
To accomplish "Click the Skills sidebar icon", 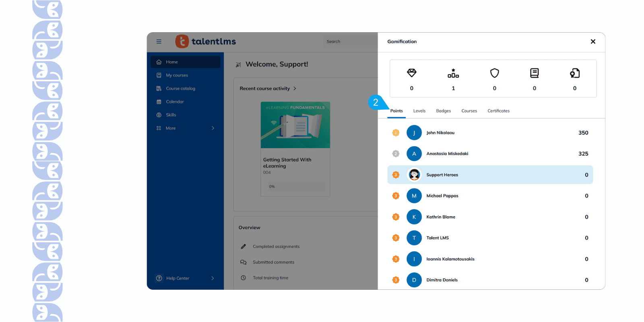I will pos(159,115).
